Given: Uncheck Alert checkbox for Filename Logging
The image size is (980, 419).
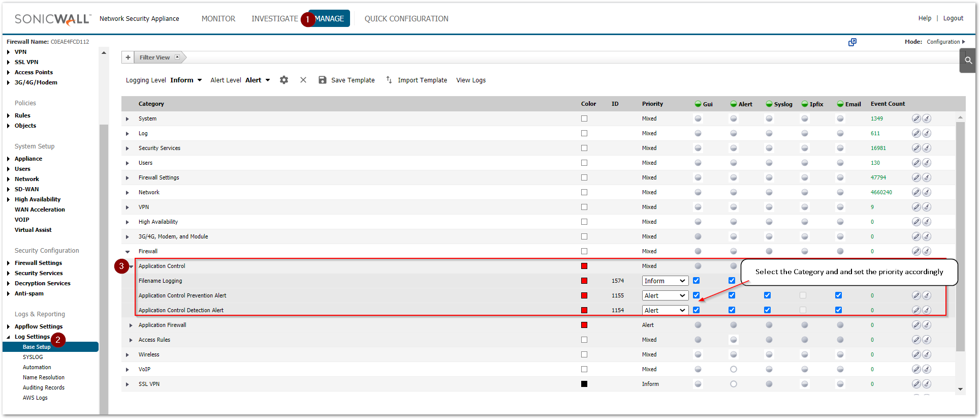Looking at the screenshot, I should [732, 280].
